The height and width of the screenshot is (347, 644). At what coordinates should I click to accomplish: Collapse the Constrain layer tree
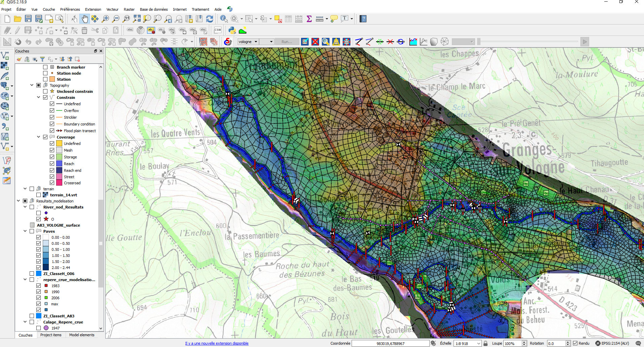pyautogui.click(x=38, y=98)
